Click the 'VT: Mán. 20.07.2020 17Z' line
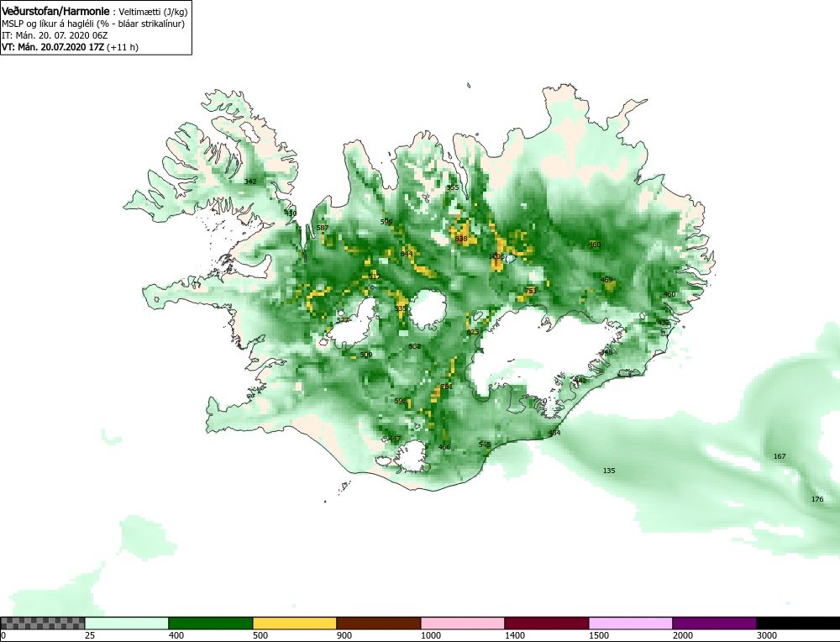This screenshot has height=642, width=840. pyautogui.click(x=70, y=47)
